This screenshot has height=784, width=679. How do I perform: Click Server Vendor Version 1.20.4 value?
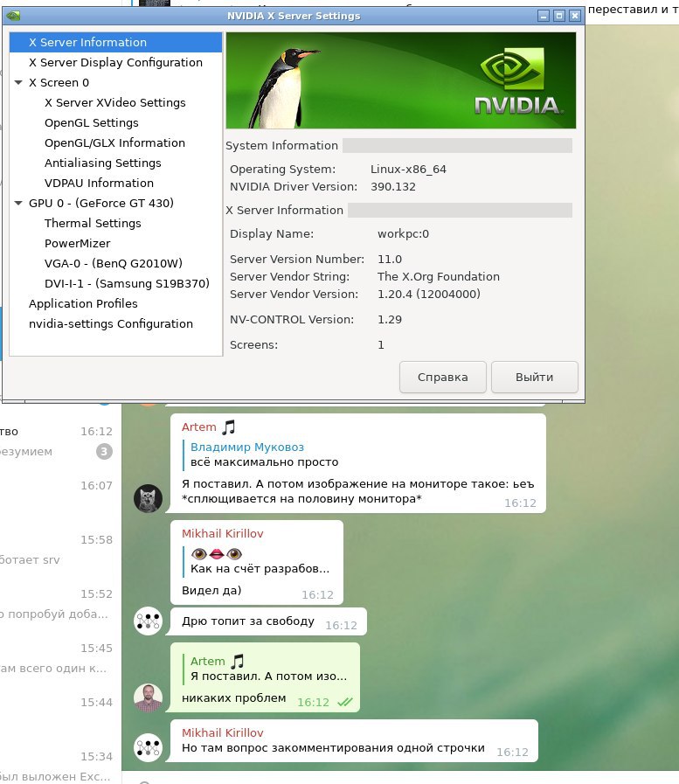point(428,294)
